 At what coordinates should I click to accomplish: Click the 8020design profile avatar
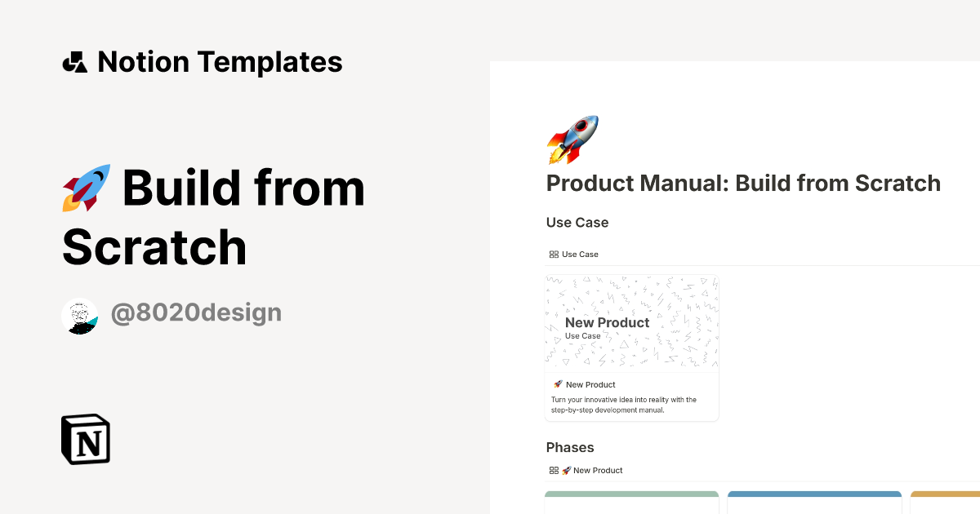click(x=80, y=316)
